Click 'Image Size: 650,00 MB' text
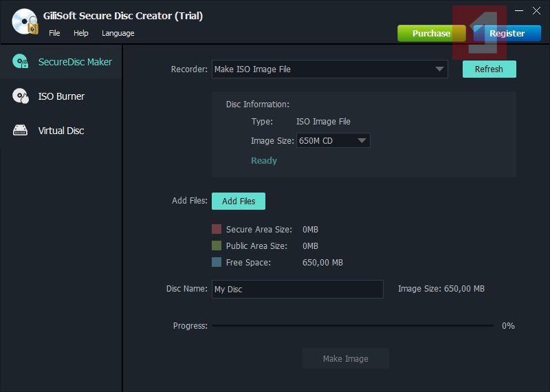This screenshot has height=392, width=550. pyautogui.click(x=441, y=289)
